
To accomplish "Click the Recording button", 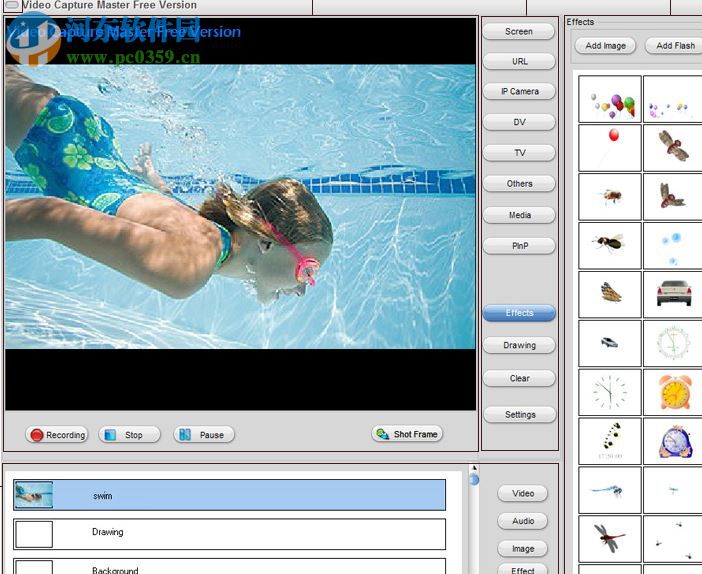I will [57, 435].
